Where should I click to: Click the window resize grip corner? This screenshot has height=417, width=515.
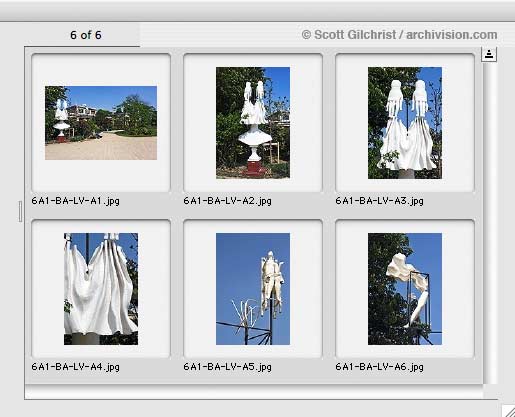tap(508, 411)
